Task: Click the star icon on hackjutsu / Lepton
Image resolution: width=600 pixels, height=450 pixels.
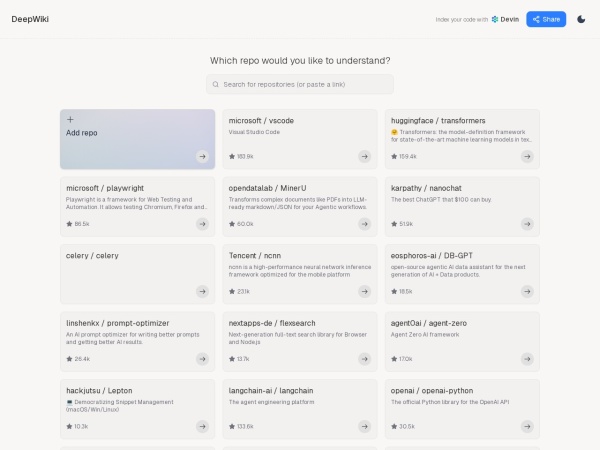Action: (x=69, y=426)
